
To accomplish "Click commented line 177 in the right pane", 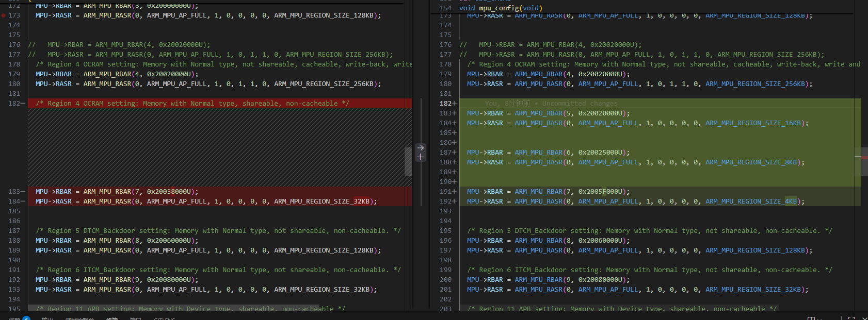I will click(x=642, y=55).
